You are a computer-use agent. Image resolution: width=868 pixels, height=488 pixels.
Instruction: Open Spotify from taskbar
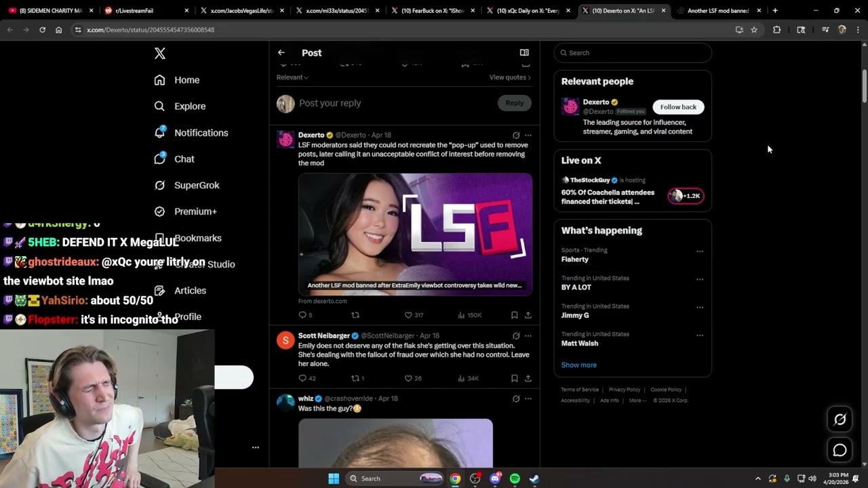point(515,479)
